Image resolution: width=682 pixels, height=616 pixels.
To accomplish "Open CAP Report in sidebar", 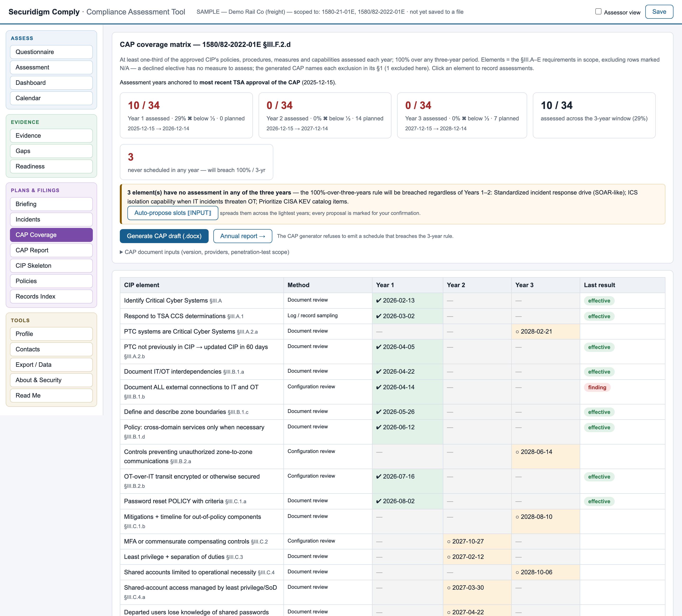I will coord(51,250).
